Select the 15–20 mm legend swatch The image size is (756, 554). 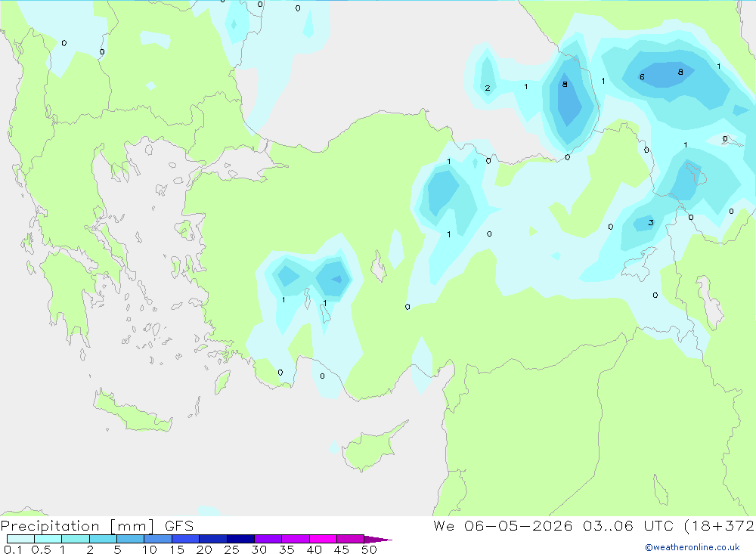(186, 539)
